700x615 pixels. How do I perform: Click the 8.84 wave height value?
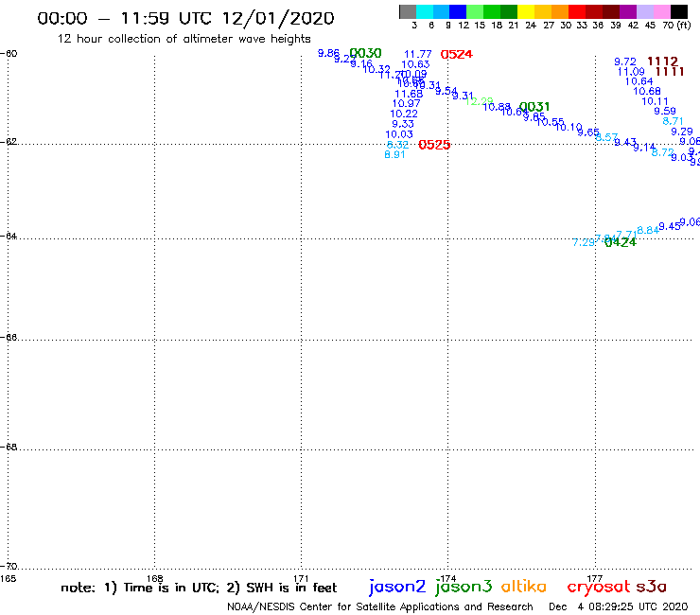pyautogui.click(x=648, y=231)
